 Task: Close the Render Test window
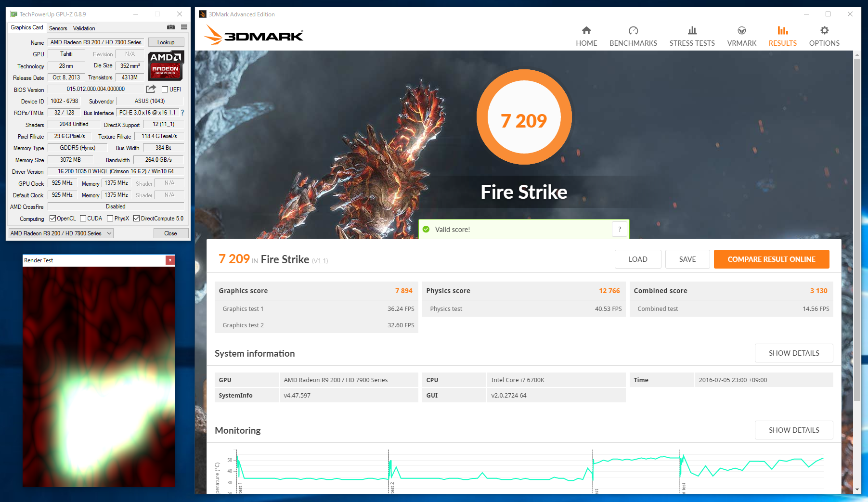170,260
